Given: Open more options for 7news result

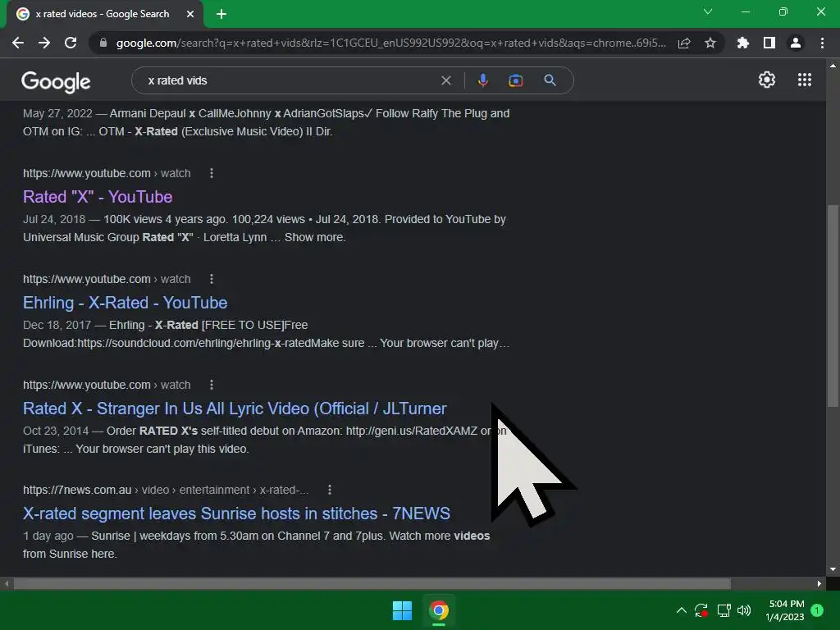Looking at the screenshot, I should (x=330, y=490).
